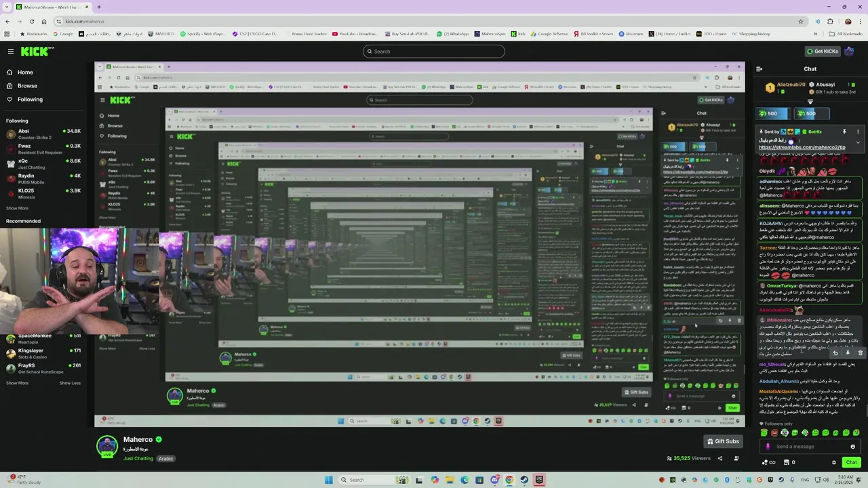Reload the page in Chrome
Image resolution: width=868 pixels, height=488 pixels.
pos(32,21)
